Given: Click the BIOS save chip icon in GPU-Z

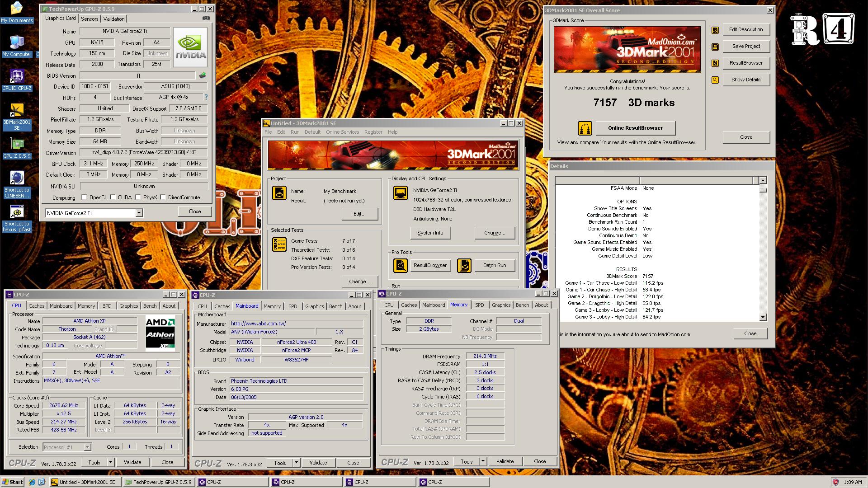Looking at the screenshot, I should tap(203, 75).
